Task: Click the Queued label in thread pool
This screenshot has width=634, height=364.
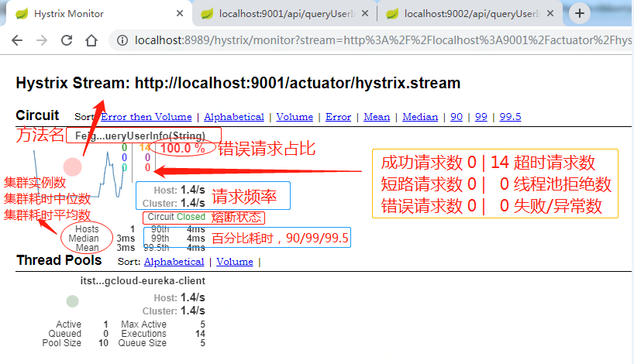Action: (x=64, y=334)
